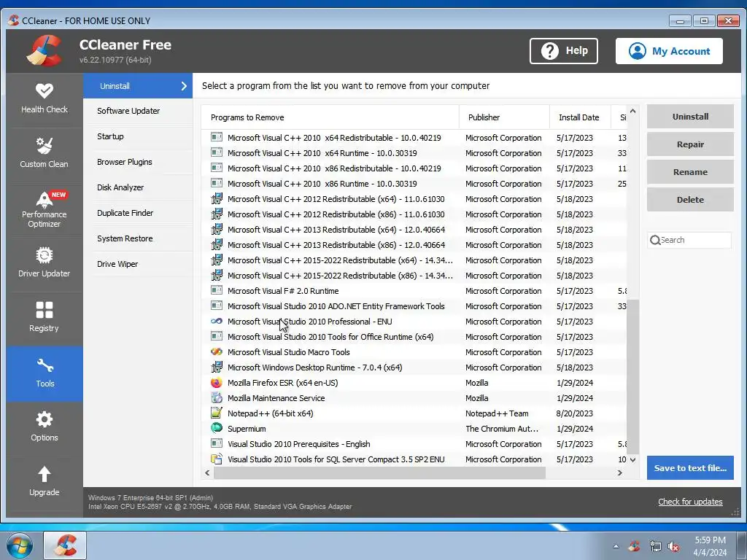The height and width of the screenshot is (560, 747).
Task: Click the network tray icon
Action: pyautogui.click(x=655, y=546)
